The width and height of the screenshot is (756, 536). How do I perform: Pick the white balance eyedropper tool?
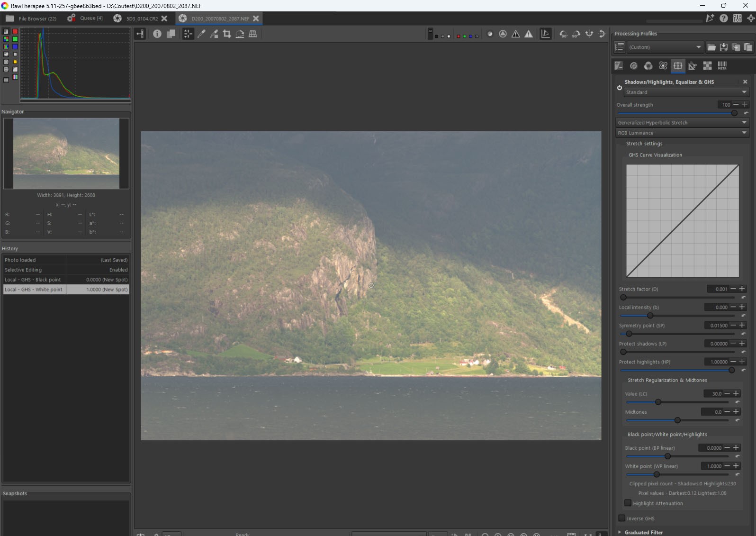point(201,34)
